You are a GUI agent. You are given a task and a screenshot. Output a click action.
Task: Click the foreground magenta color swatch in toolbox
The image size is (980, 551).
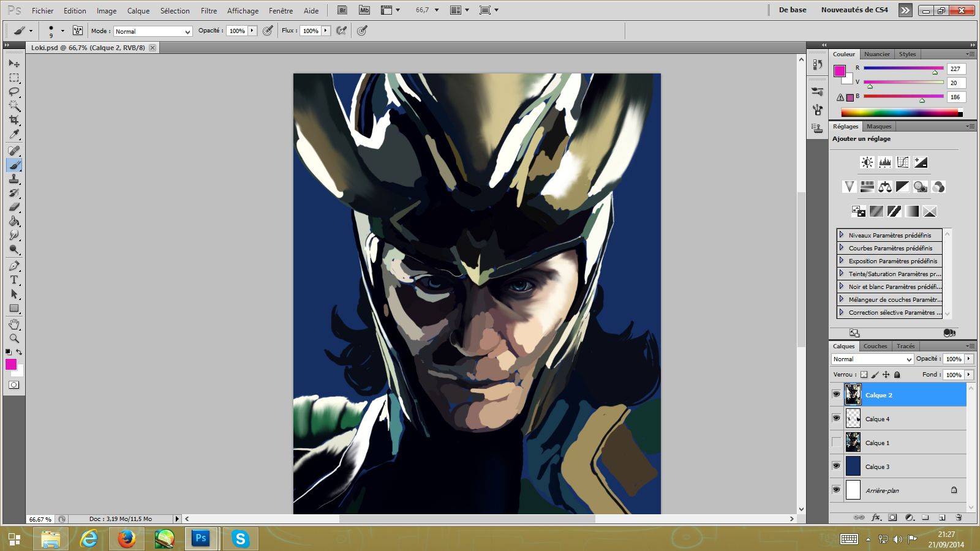(x=11, y=364)
